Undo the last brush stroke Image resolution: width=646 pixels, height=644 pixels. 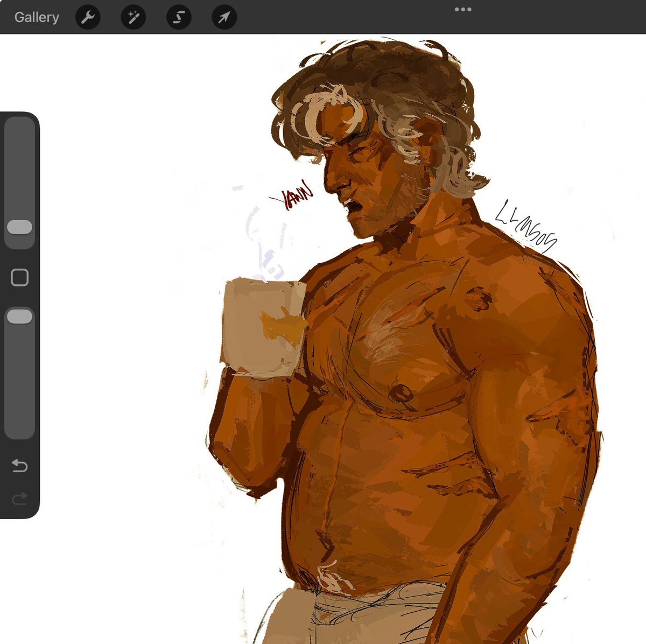(19, 466)
